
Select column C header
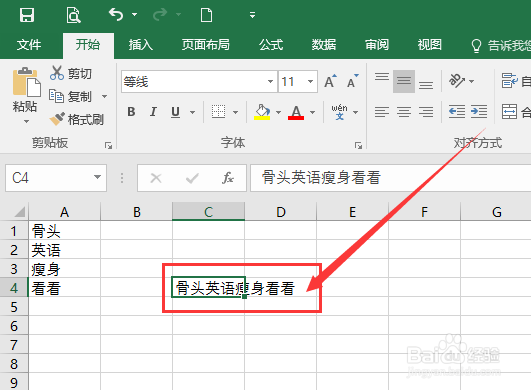point(209,212)
